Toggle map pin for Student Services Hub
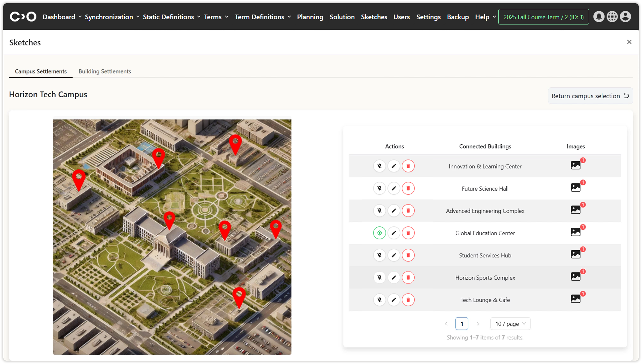 point(380,255)
